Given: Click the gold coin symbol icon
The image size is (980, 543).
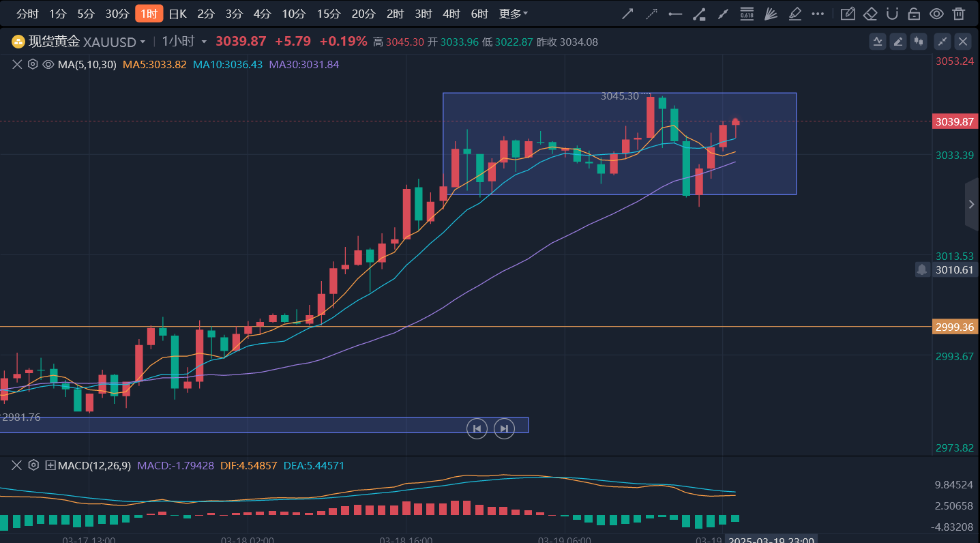Looking at the screenshot, I should tap(18, 42).
